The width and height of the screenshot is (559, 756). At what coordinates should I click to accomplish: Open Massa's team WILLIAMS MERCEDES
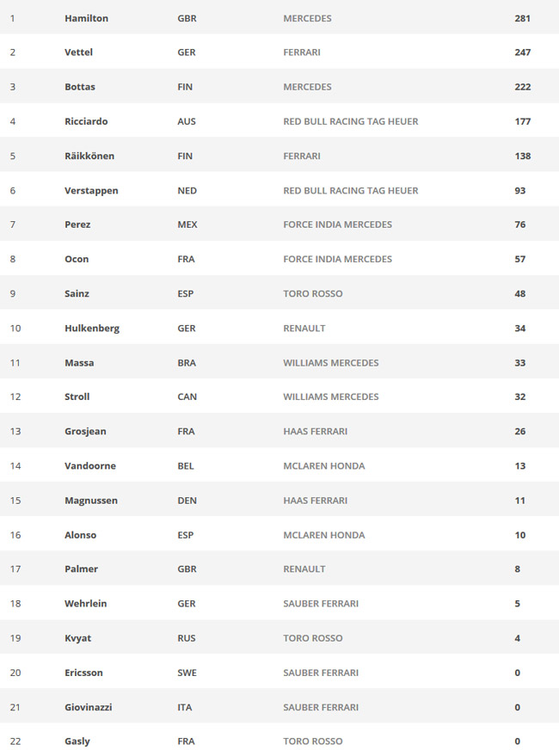(x=331, y=363)
